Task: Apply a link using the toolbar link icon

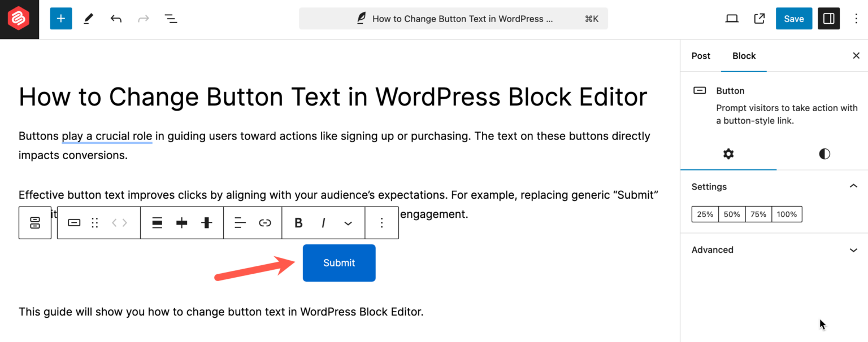Action: coord(265,222)
